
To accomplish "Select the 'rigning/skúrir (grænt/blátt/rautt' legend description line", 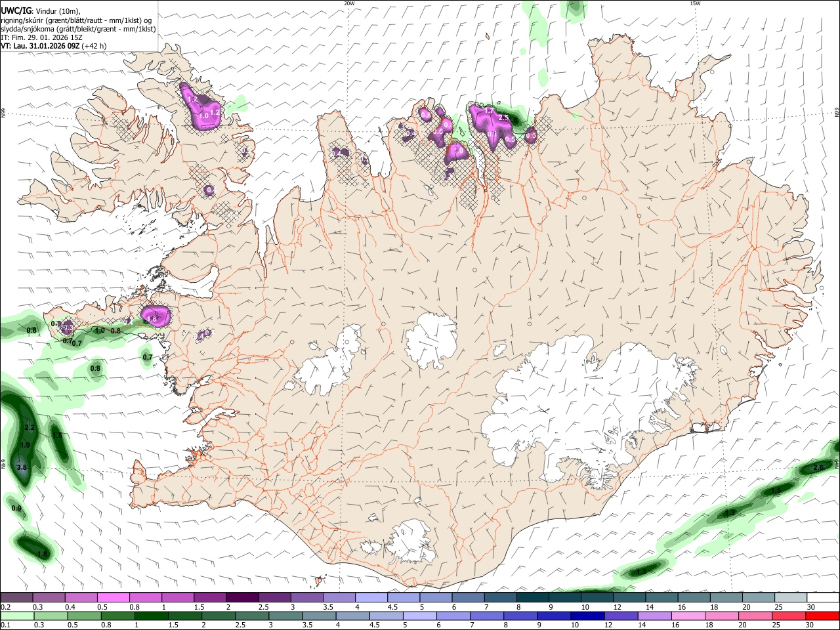I will tap(76, 20).
